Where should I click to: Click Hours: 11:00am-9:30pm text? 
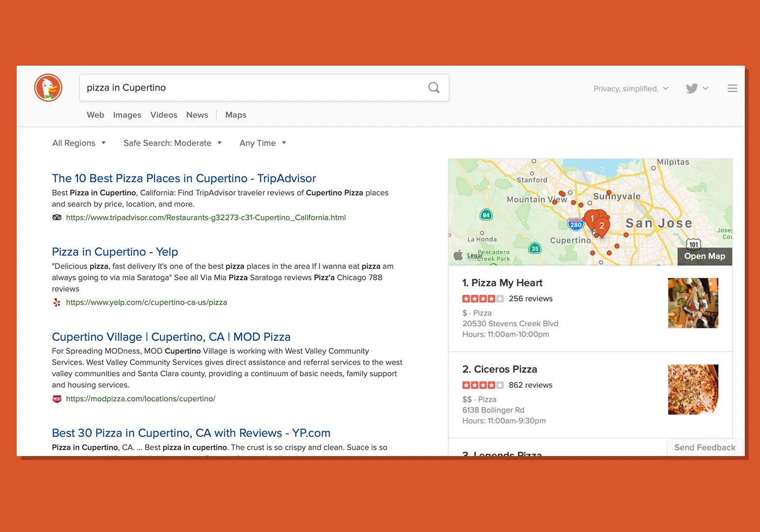[x=504, y=421]
